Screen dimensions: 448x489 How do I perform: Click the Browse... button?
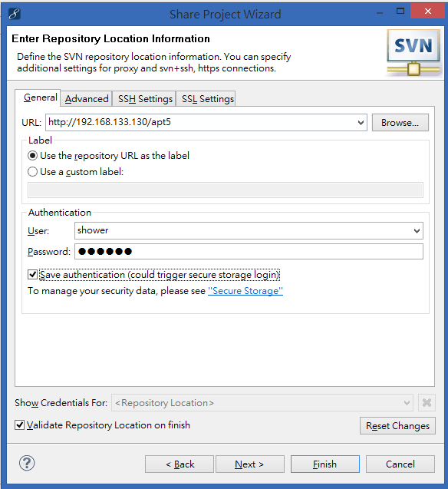click(x=400, y=123)
